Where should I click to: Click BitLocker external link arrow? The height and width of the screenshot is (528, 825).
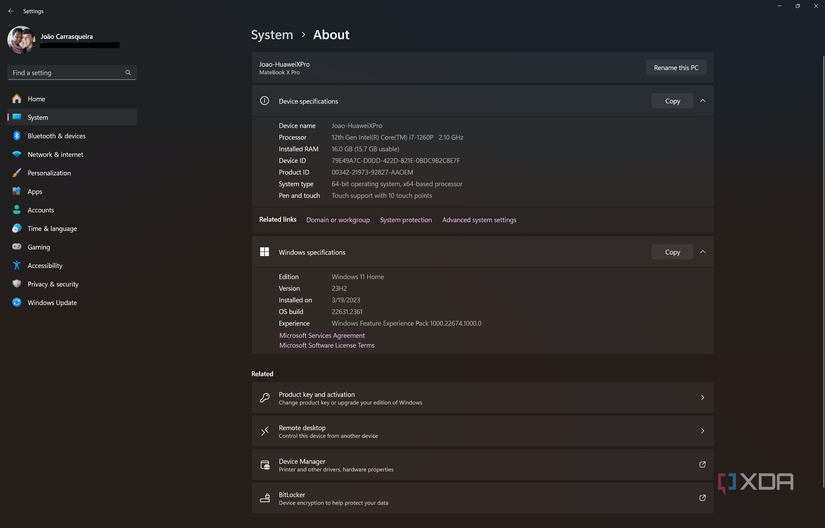point(702,497)
